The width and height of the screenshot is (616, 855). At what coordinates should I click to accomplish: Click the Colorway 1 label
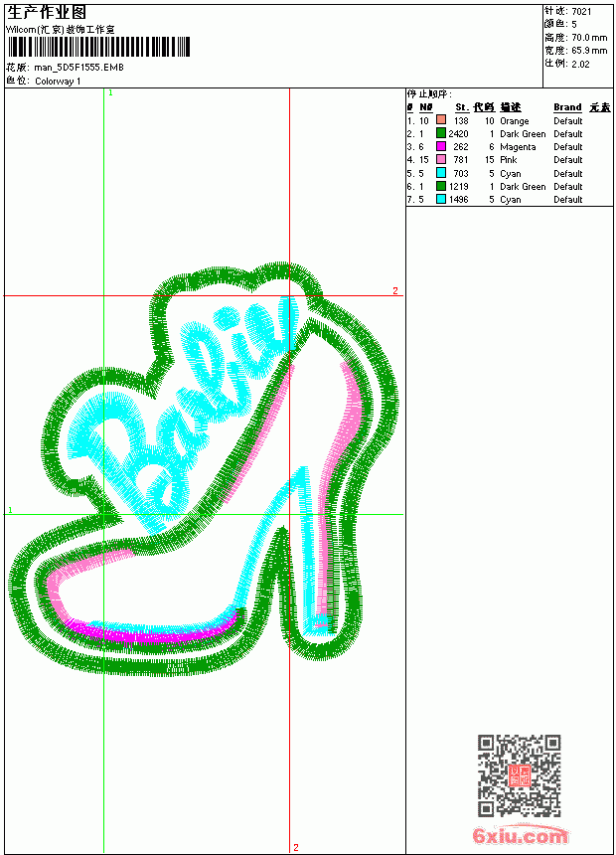(58, 82)
